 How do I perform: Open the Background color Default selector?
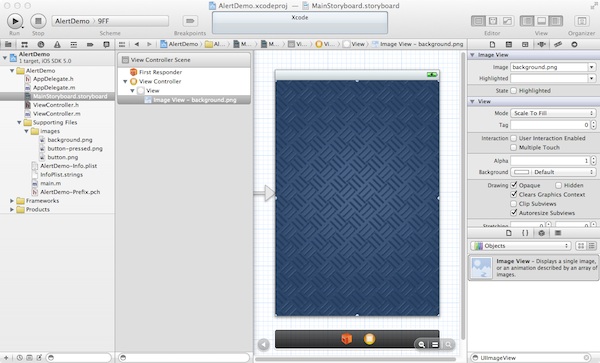(x=553, y=172)
